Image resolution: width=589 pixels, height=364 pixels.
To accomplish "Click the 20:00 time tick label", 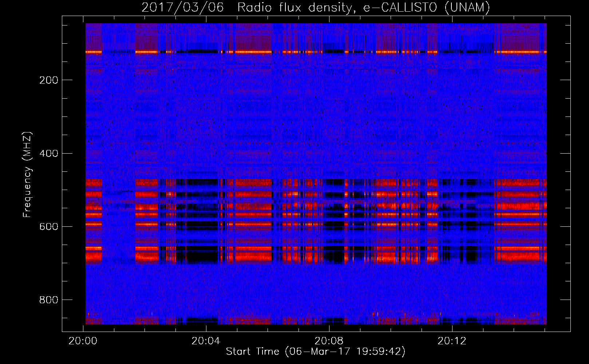I will tap(83, 341).
